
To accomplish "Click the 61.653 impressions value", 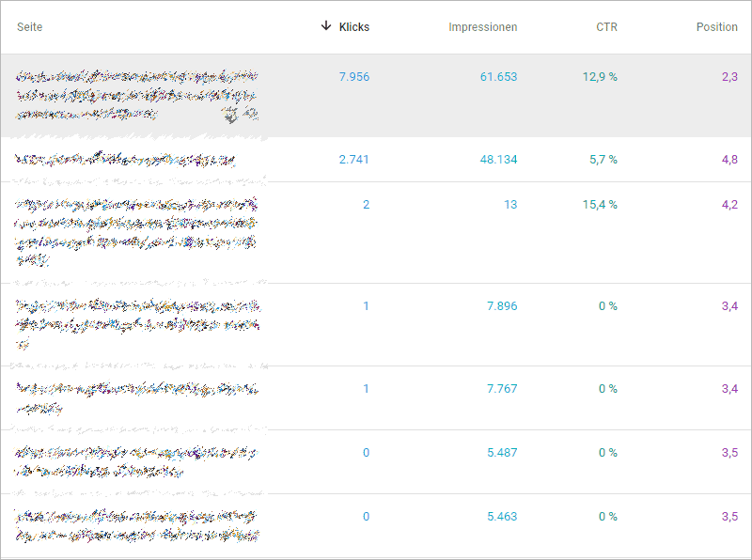I will coord(498,77).
